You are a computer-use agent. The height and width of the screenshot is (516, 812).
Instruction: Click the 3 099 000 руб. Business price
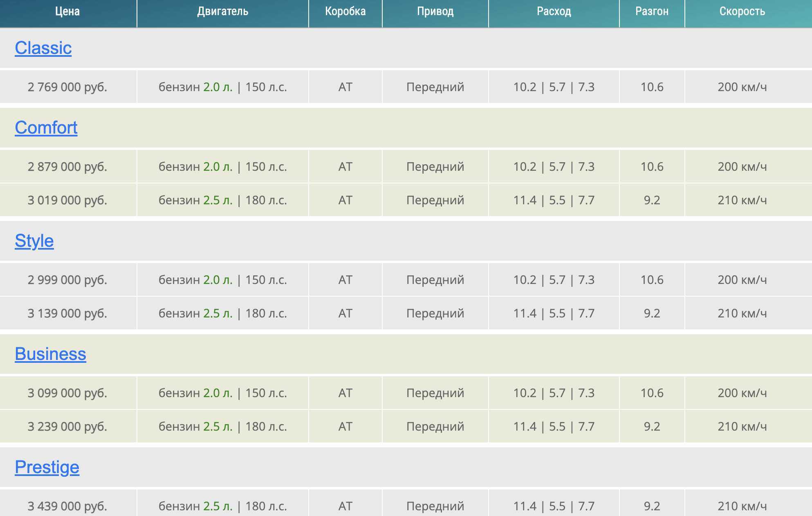point(67,393)
